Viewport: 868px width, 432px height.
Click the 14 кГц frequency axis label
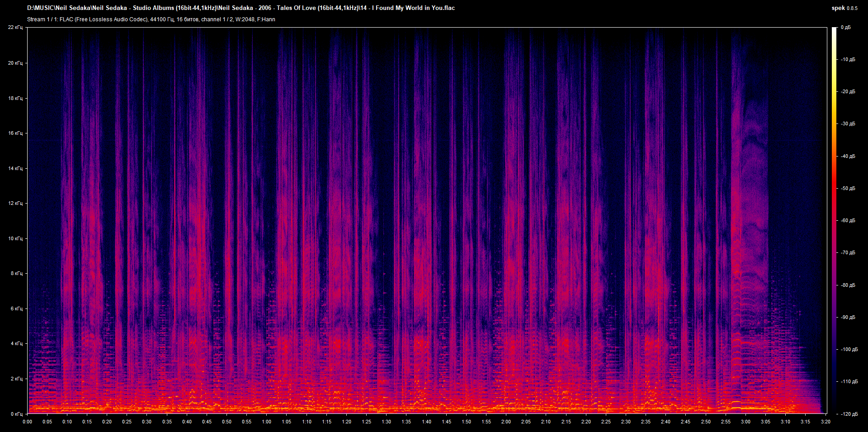coord(15,168)
